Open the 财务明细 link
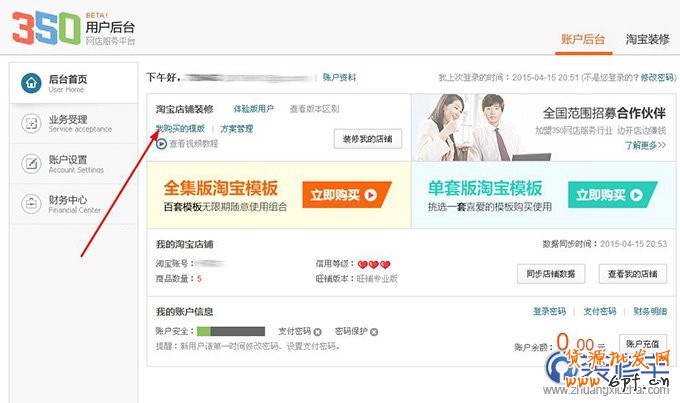Image resolution: width=680 pixels, height=403 pixels. (650, 311)
